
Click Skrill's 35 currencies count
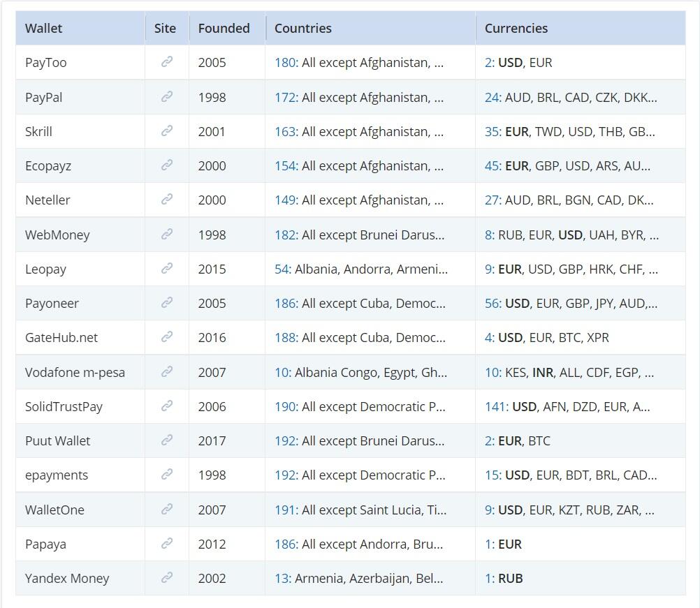(493, 132)
